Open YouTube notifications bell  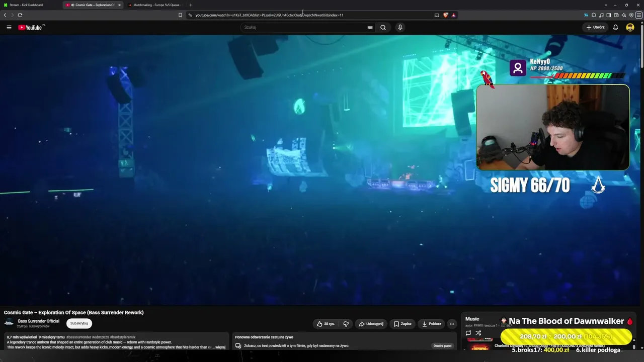coord(615,27)
